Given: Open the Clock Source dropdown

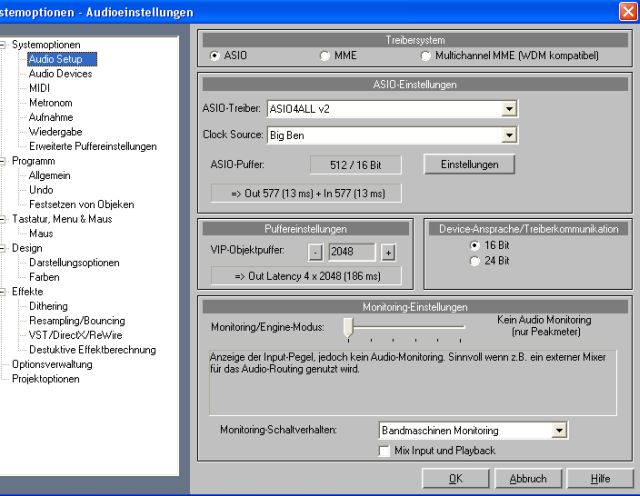Looking at the screenshot, I should pos(509,135).
